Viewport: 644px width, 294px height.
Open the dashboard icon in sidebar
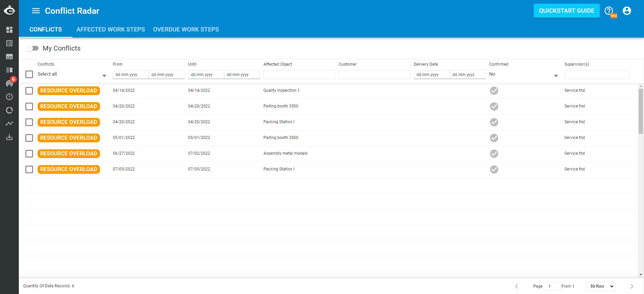9,30
